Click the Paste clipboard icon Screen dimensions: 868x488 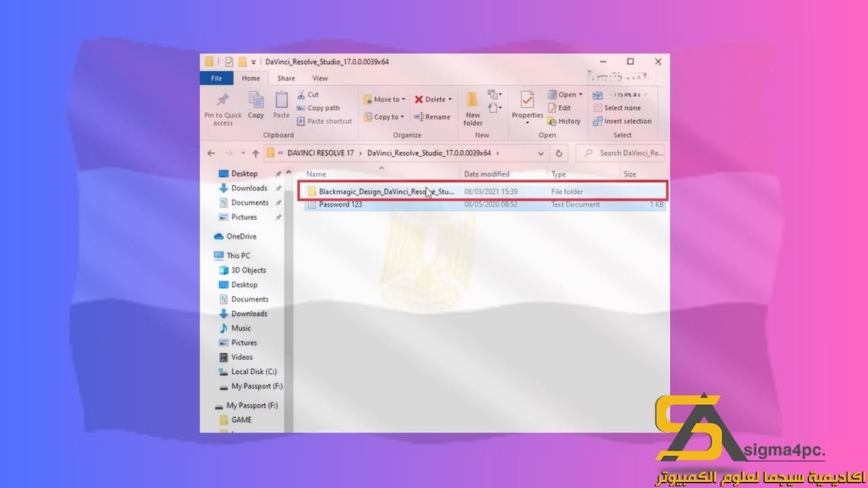tap(281, 100)
